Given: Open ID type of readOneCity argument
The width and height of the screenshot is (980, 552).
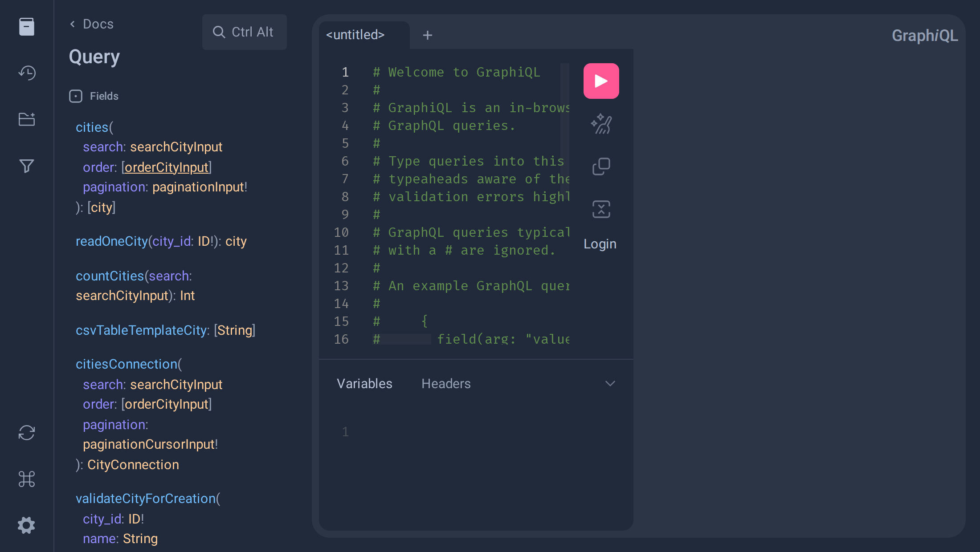Looking at the screenshot, I should click(204, 241).
